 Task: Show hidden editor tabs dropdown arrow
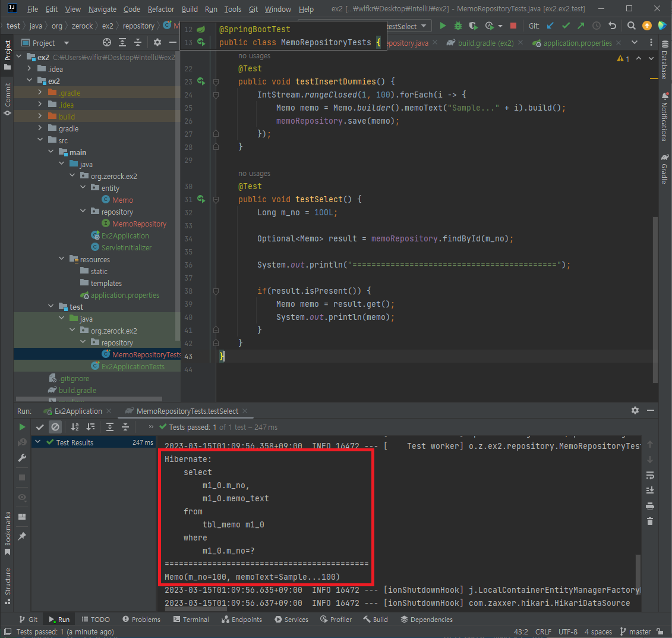point(635,42)
